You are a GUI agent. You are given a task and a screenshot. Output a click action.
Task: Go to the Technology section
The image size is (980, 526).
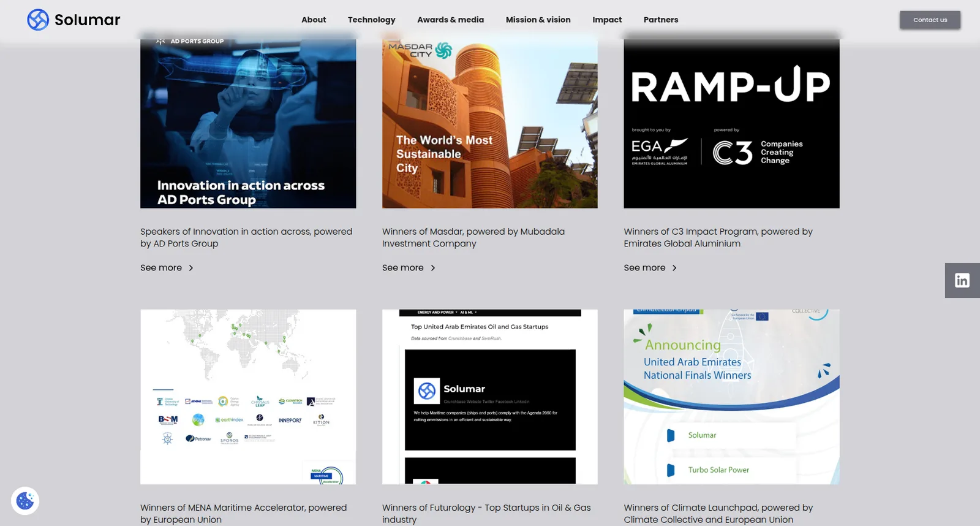tap(372, 20)
